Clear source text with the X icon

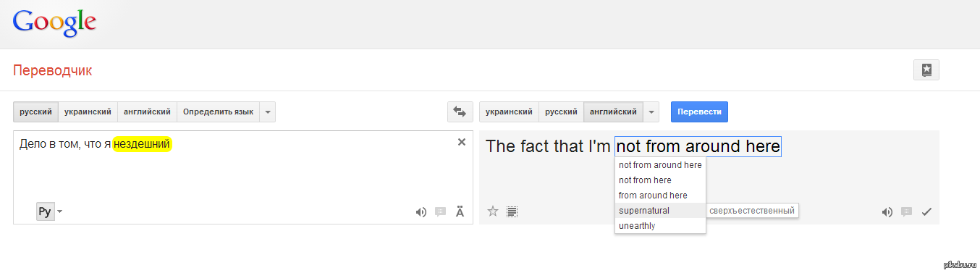[x=462, y=142]
